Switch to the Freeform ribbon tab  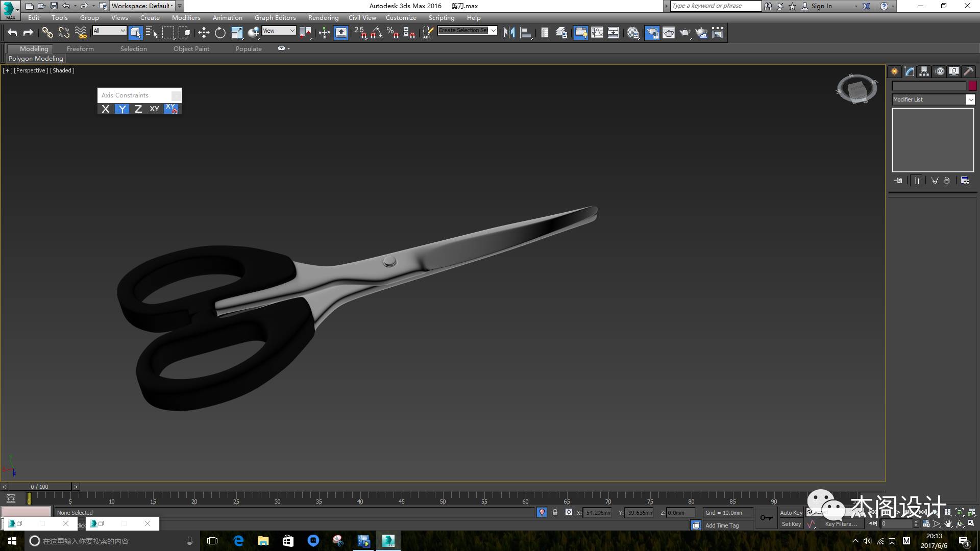pos(80,48)
